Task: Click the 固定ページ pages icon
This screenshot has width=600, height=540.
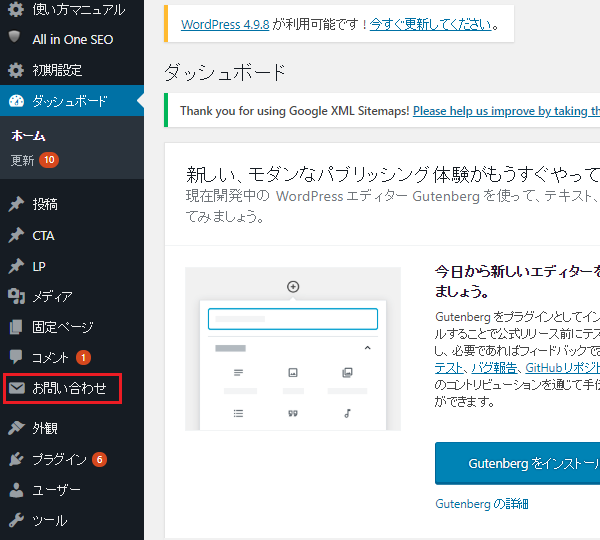Action: tap(16, 327)
